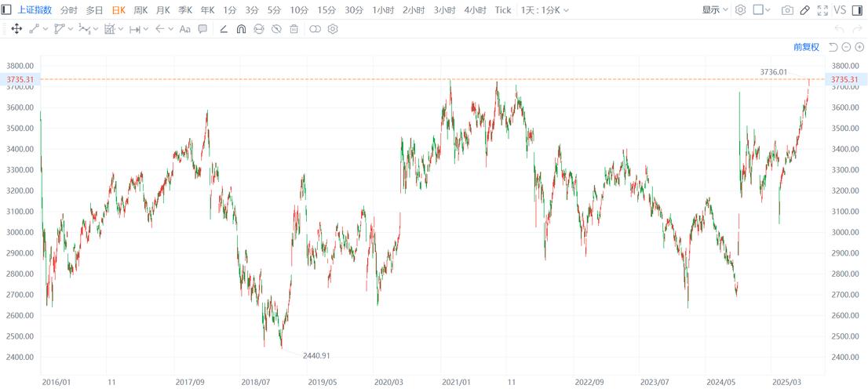Toggle the right sidebar panel
This screenshot has height=392, width=868.
point(860,10)
